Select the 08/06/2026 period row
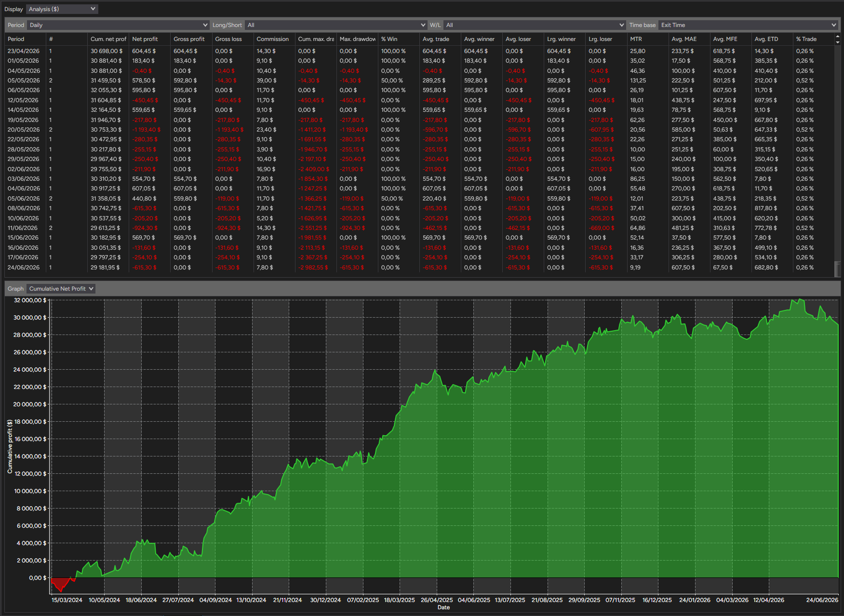The width and height of the screenshot is (844, 616). click(x=419, y=208)
